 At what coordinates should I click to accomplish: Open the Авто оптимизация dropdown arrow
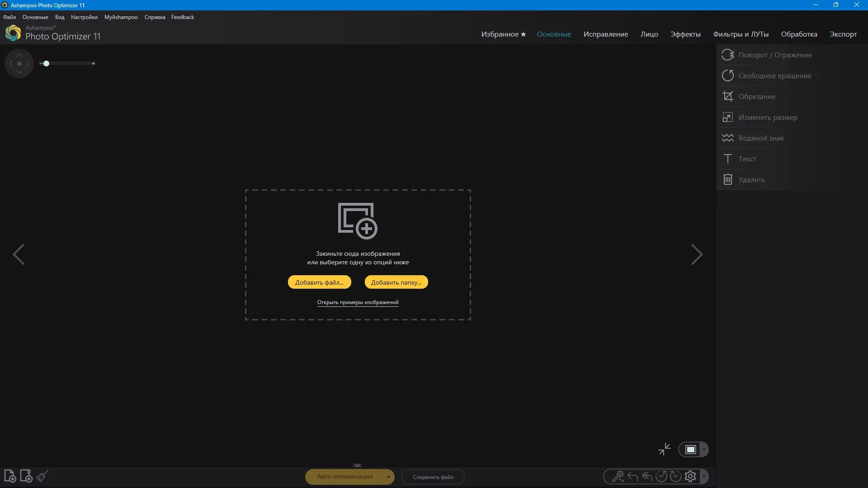pos(388,477)
